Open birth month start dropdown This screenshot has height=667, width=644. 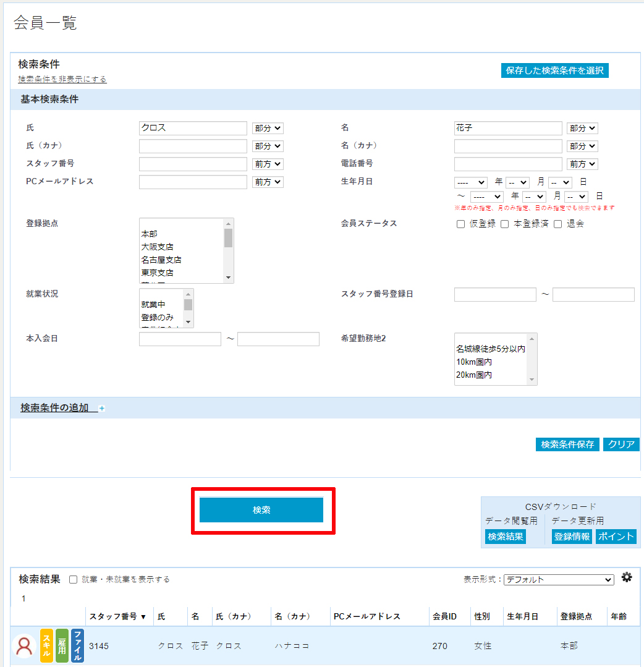[x=517, y=182]
